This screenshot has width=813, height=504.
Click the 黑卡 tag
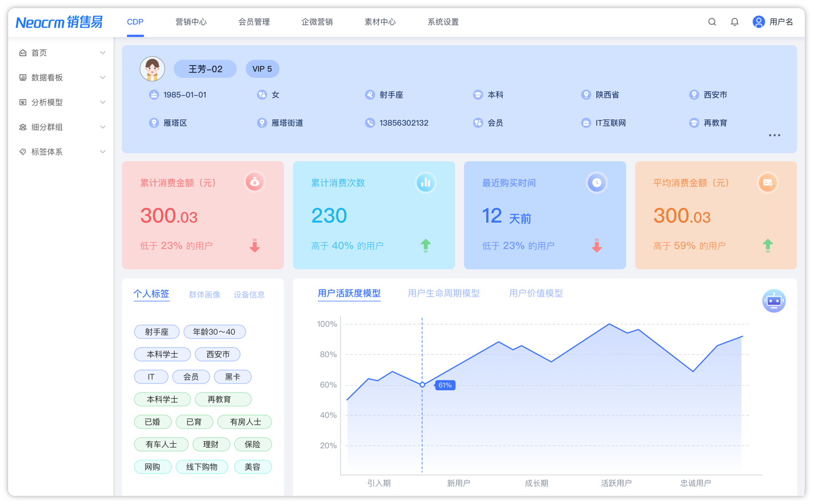(233, 377)
